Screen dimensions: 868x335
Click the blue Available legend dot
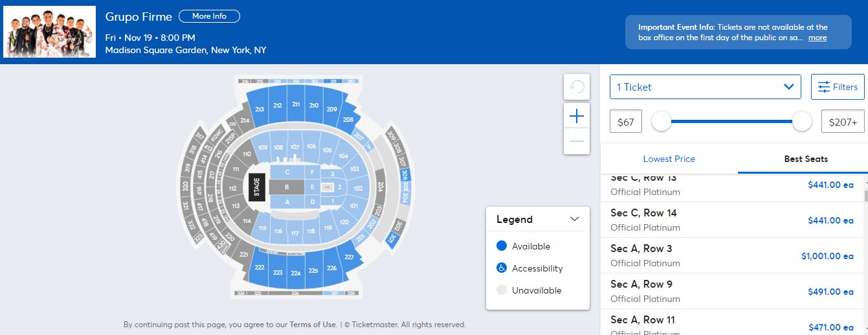click(x=501, y=246)
